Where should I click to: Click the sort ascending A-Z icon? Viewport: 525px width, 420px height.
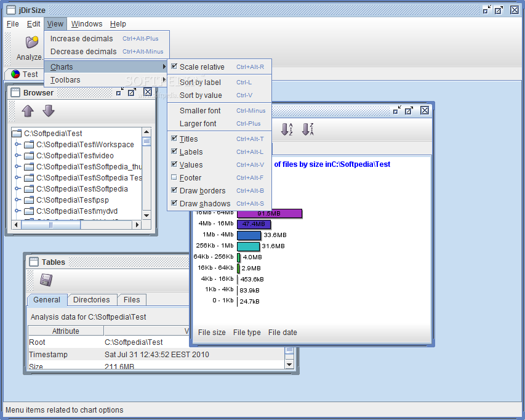coord(287,129)
